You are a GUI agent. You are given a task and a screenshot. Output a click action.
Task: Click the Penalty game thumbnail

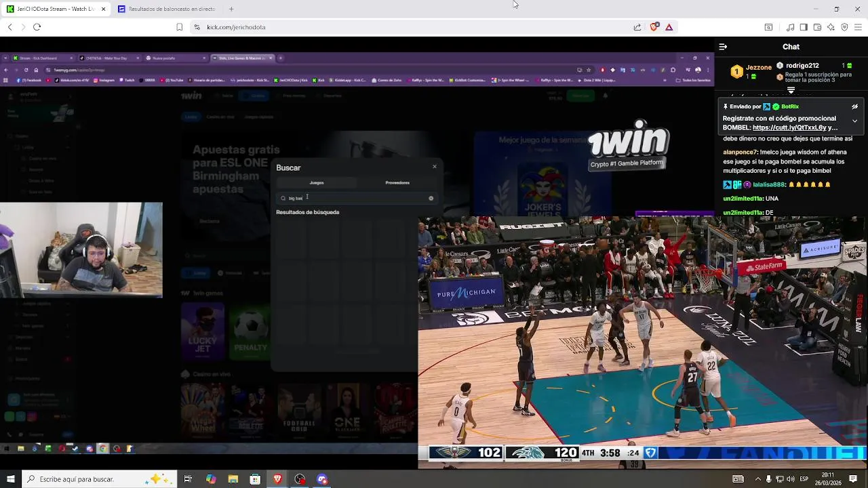[x=250, y=331]
